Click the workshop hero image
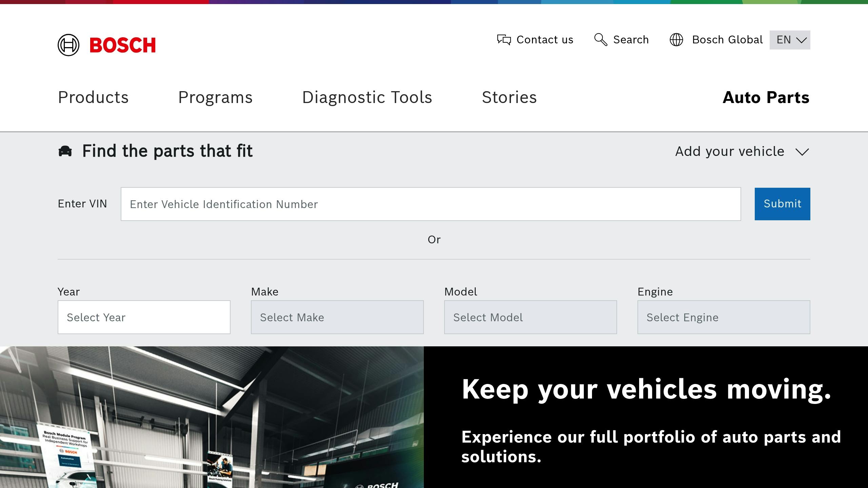 [212, 417]
